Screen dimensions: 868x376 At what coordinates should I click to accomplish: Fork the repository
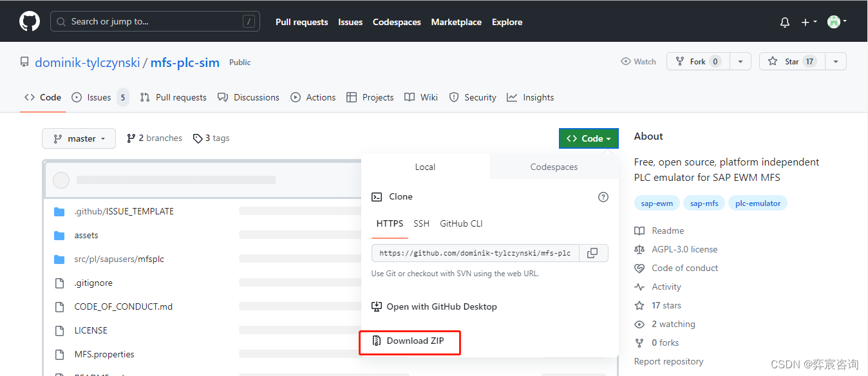tap(699, 62)
